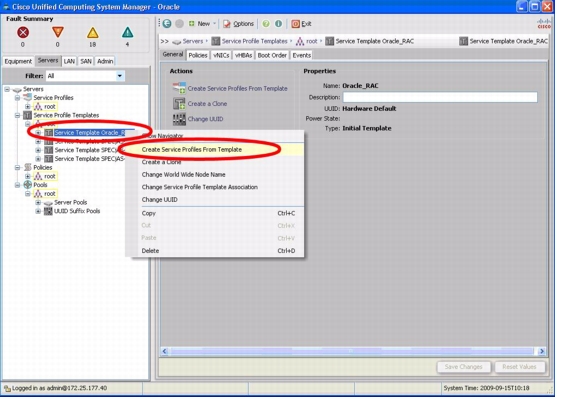Click the horizontal scrollbar right arrow
Viewport: 573px width, 407px height.
click(542, 351)
